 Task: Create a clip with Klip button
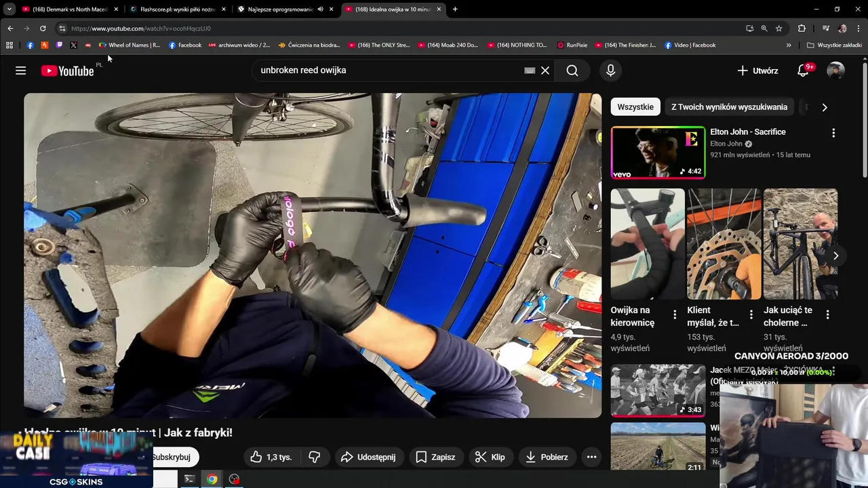[x=490, y=457]
